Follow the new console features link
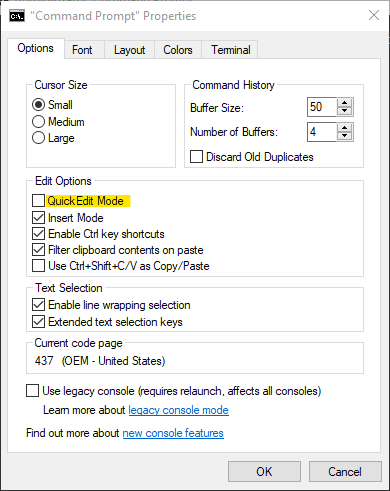Screen dimensions: 390x491 click(173, 433)
